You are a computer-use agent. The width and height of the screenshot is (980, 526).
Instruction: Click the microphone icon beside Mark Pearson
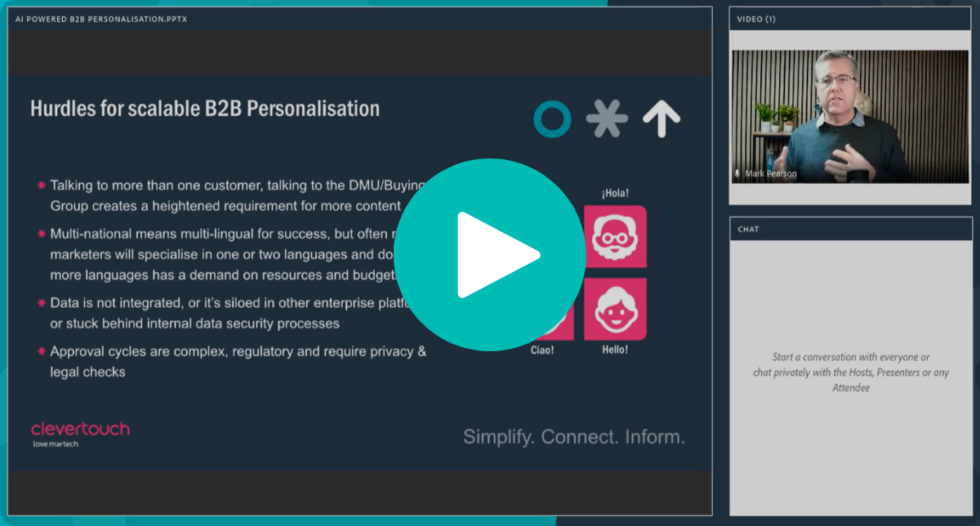(737, 174)
